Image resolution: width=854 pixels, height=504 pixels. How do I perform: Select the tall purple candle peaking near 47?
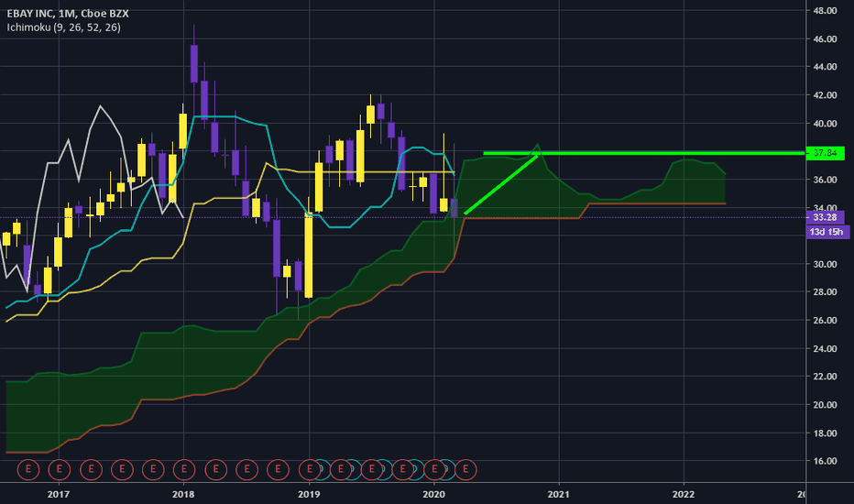pyautogui.click(x=194, y=63)
